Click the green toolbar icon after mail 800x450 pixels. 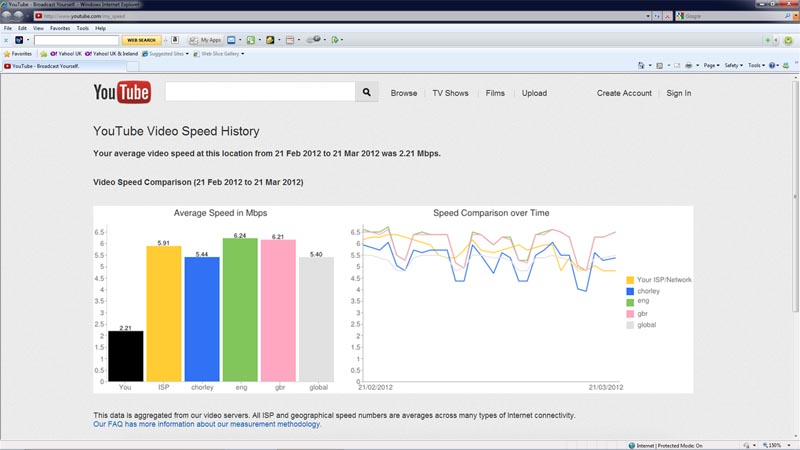click(251, 40)
